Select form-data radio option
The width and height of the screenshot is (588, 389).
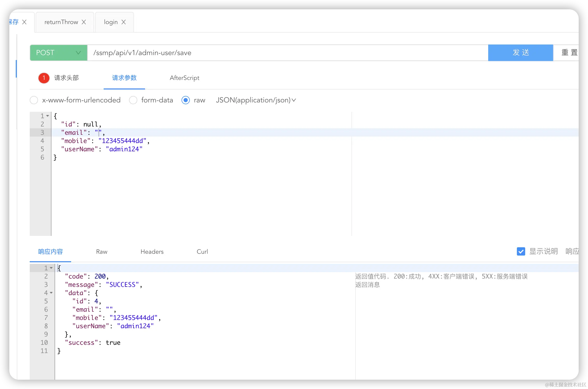(x=133, y=100)
